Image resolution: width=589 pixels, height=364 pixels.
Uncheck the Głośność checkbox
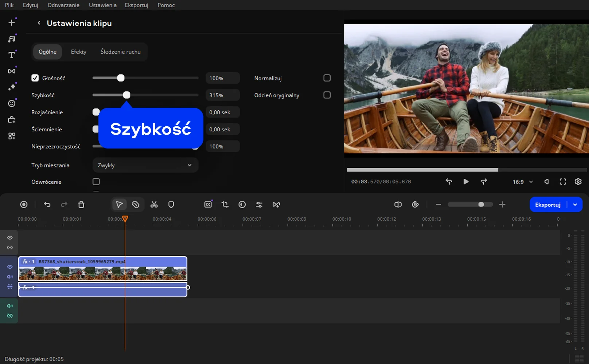click(x=35, y=78)
